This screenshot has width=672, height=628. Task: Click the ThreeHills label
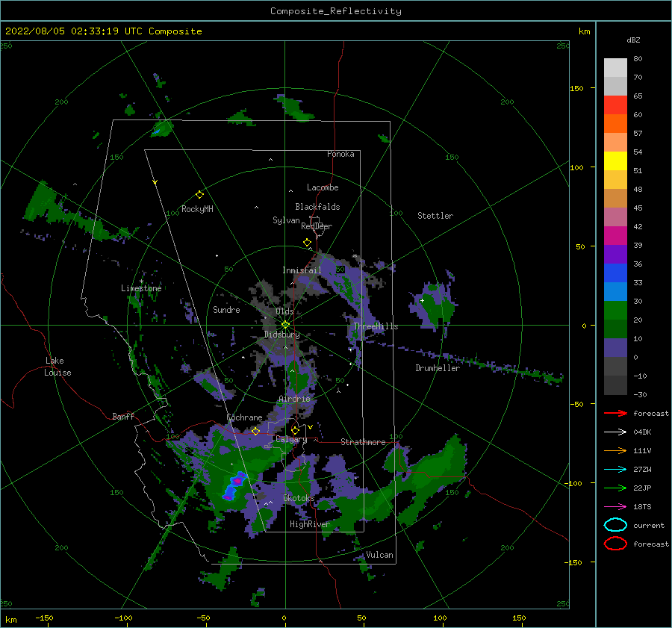376,326
